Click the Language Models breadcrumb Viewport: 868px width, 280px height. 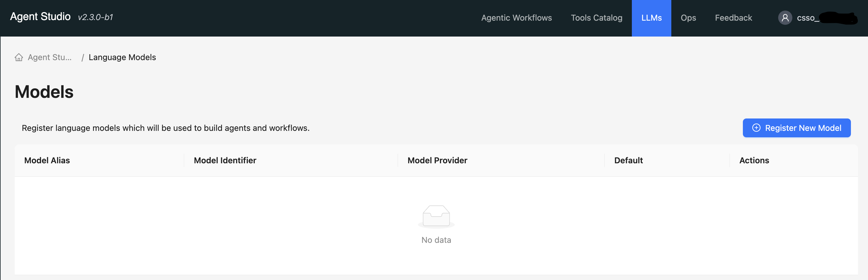pos(122,57)
